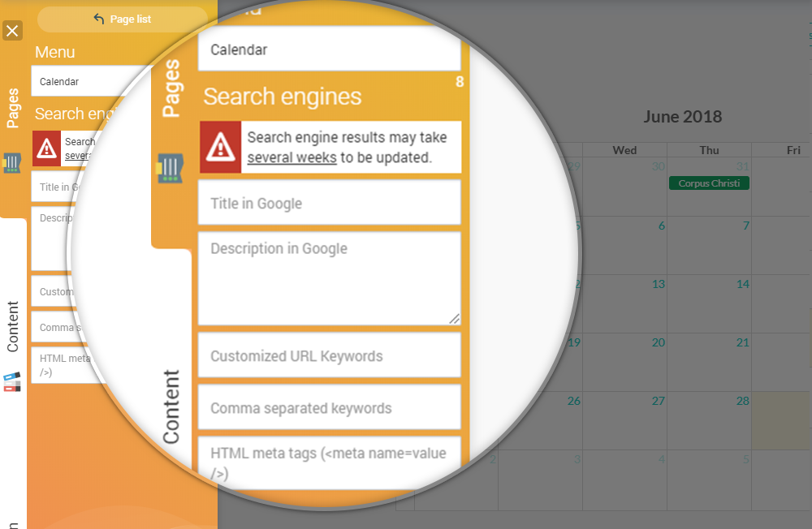Click the server rack icon in the magnified view

170,168
